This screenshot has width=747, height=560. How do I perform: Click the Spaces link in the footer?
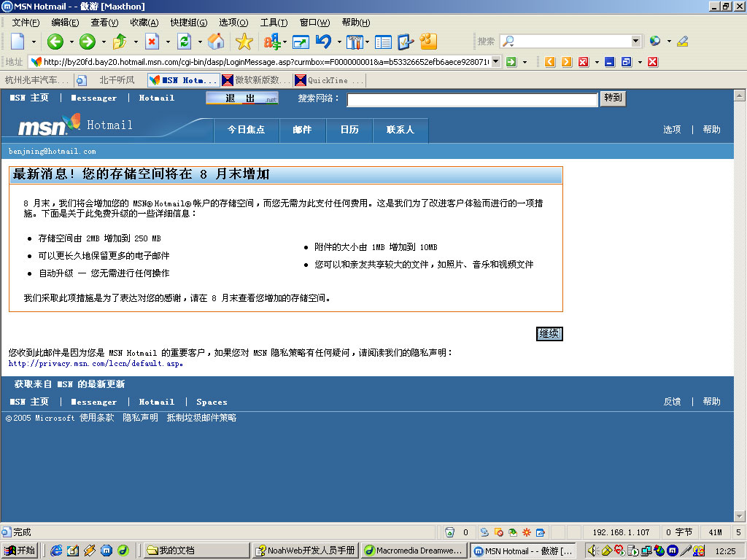[212, 402]
